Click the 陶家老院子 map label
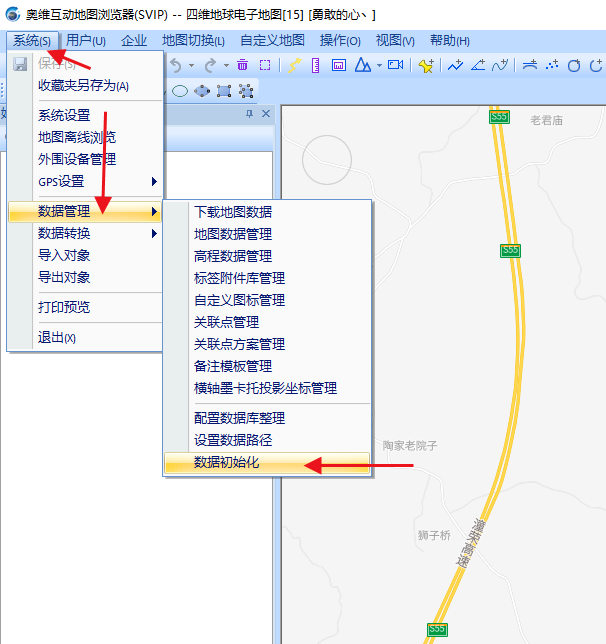The width and height of the screenshot is (606, 644). (410, 446)
